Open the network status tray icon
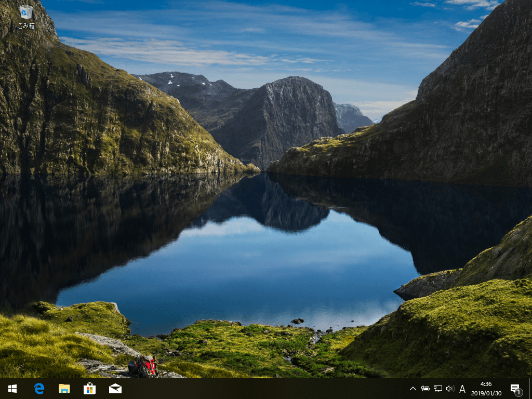Viewport: 532px width, 399px height. (x=438, y=389)
